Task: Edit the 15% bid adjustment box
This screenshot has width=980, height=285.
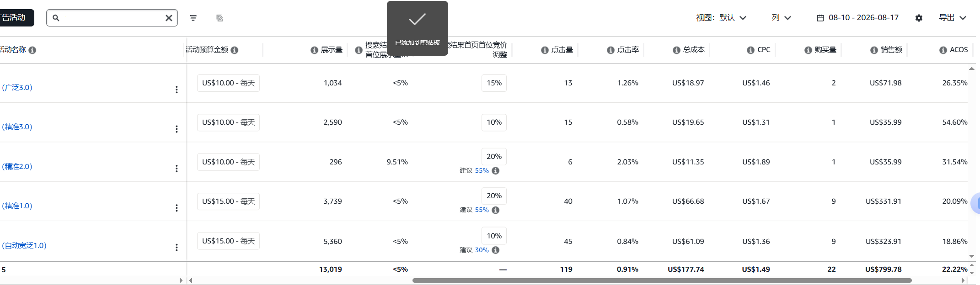Action: [x=494, y=83]
